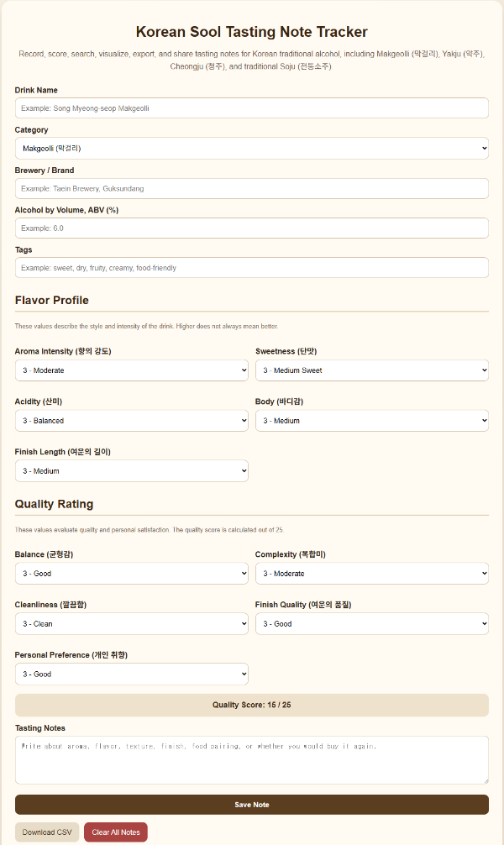Screen dimensions: 504x845
Task: Open the Cleanliness dropdown
Action: pos(132,623)
